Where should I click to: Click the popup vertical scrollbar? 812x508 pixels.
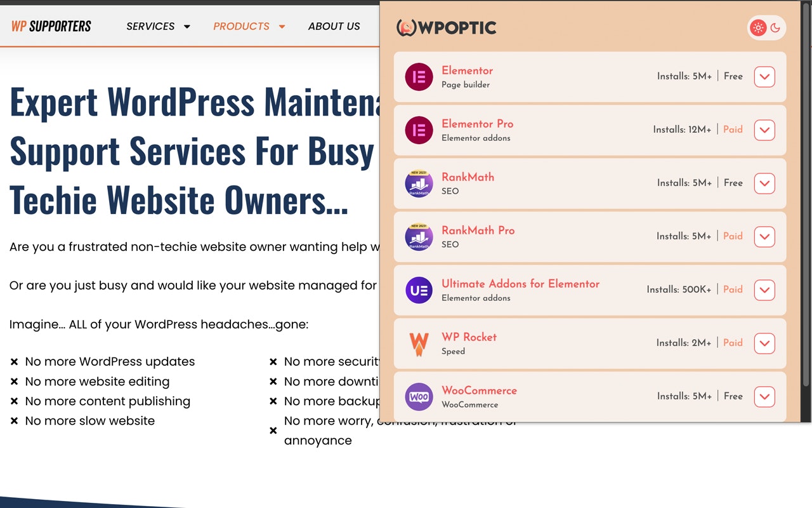click(x=806, y=194)
